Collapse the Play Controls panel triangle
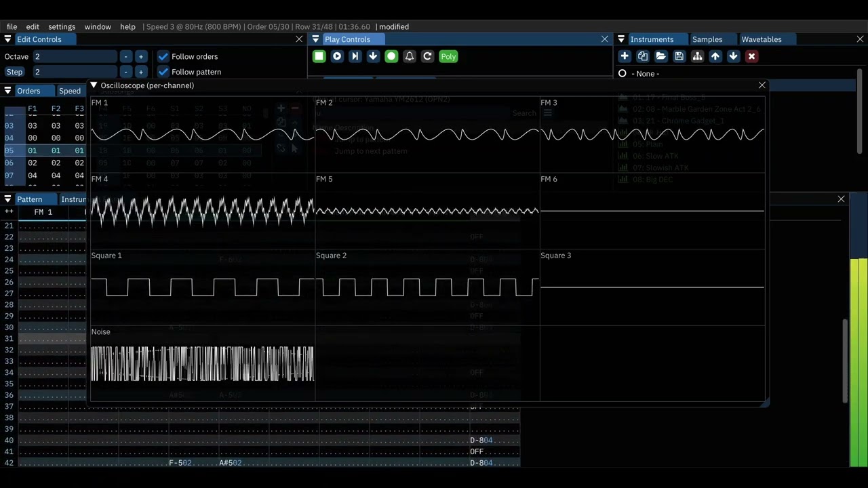868x488 pixels. pyautogui.click(x=315, y=39)
